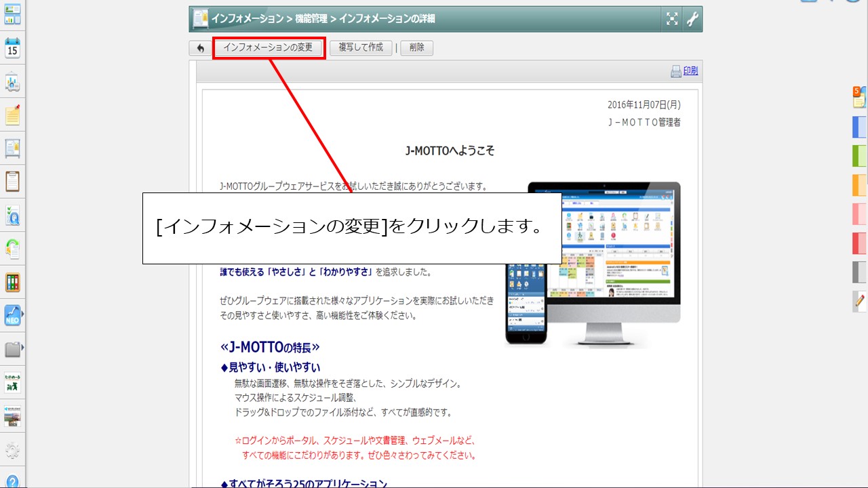Click the computer and phone product image

pyautogui.click(x=593, y=265)
